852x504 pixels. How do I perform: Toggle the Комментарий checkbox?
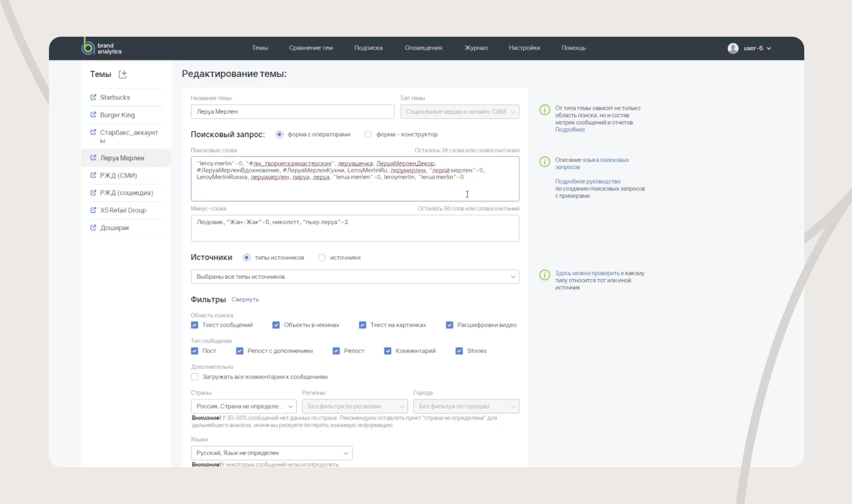(x=388, y=351)
